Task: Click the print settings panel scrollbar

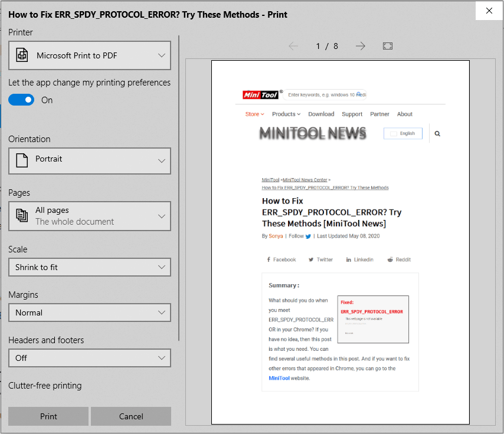Action: (x=179, y=188)
